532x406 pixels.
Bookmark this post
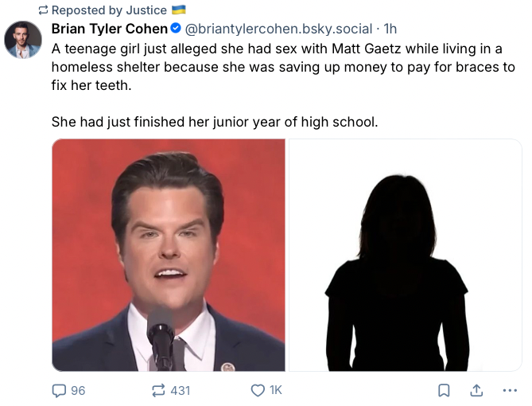pyautogui.click(x=445, y=390)
